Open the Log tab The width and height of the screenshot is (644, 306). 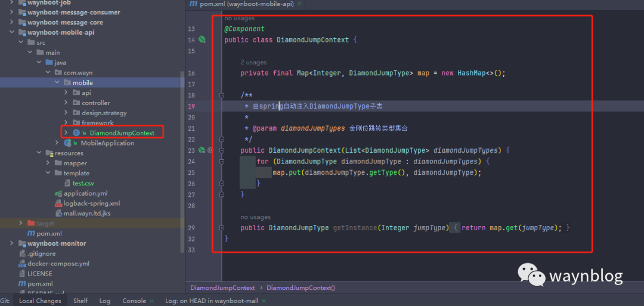(105, 301)
